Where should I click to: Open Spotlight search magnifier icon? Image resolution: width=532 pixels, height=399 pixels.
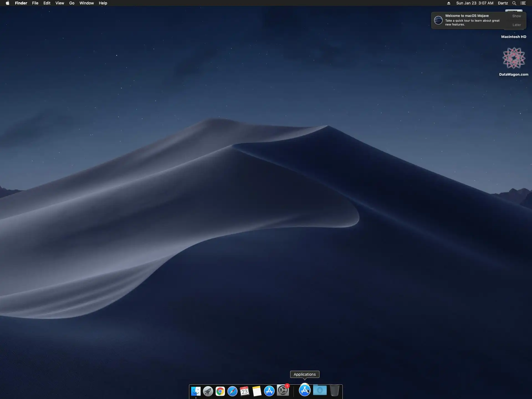[514, 3]
